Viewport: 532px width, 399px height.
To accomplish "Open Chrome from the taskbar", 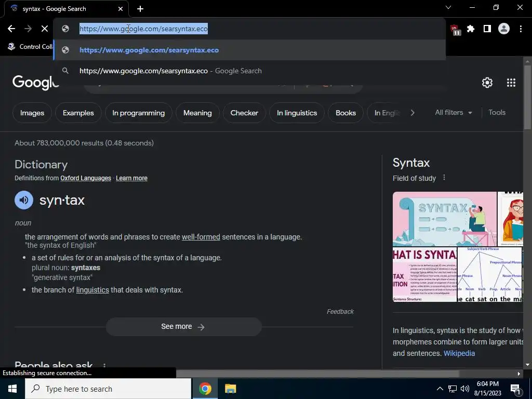I will tap(205, 389).
